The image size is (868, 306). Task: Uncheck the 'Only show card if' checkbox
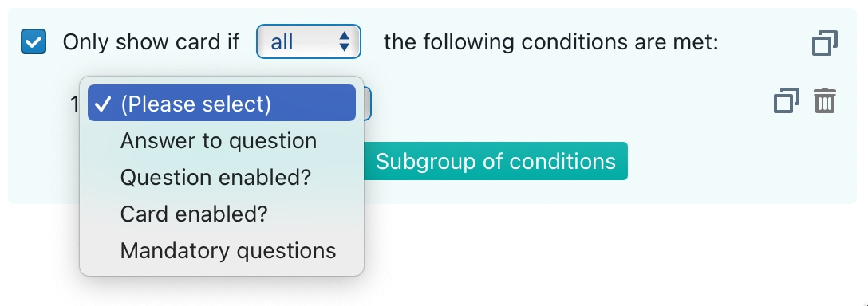(x=34, y=42)
